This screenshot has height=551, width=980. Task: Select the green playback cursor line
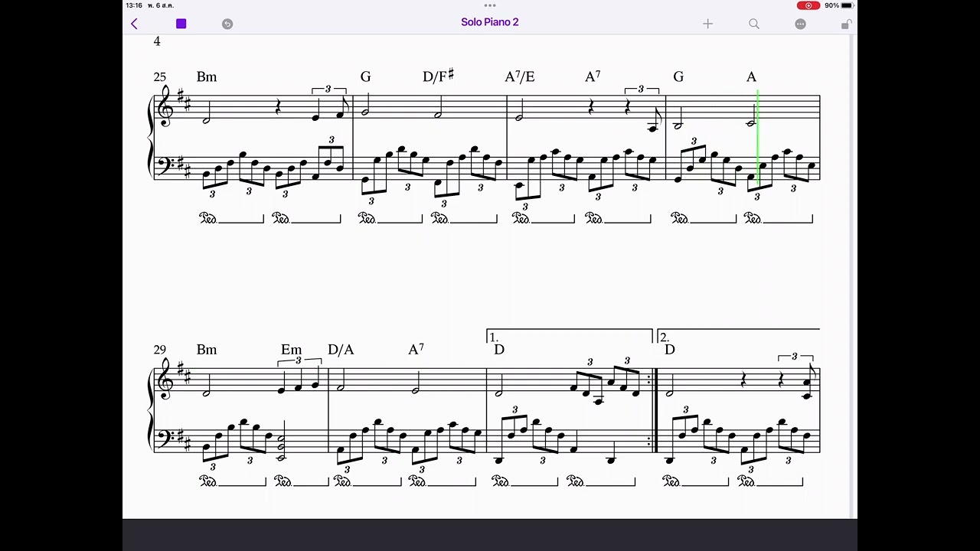point(758,136)
